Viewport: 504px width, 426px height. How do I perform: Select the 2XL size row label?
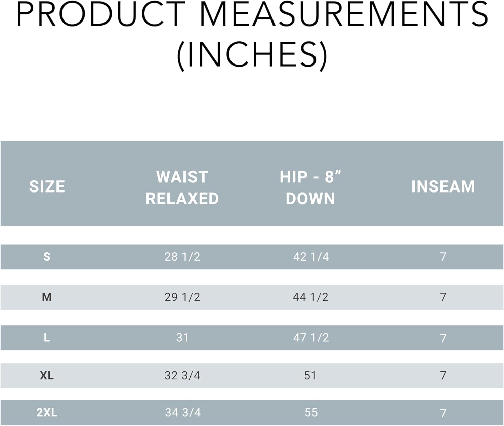47,412
